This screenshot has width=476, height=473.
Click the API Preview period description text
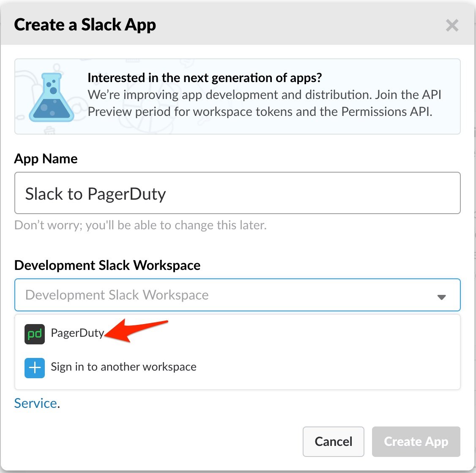coord(264,103)
